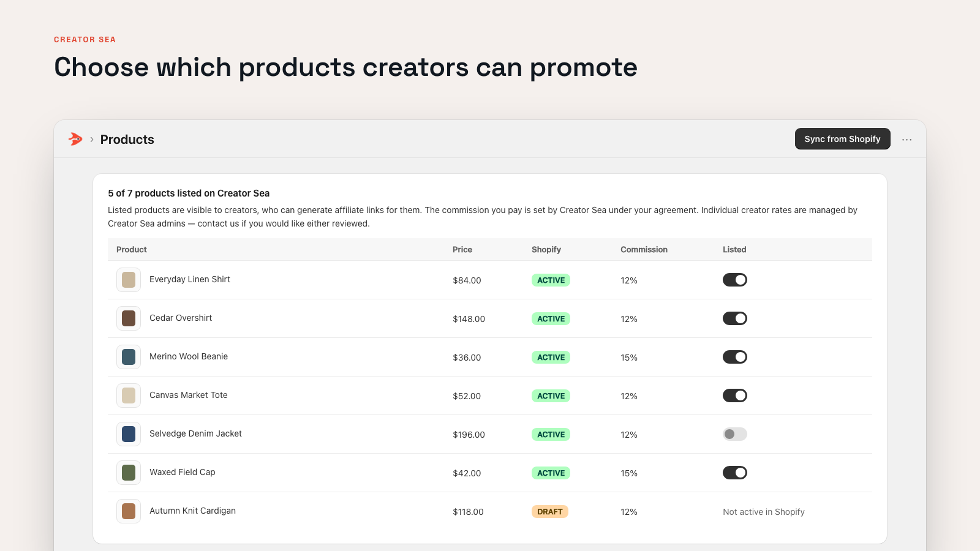The image size is (980, 551).
Task: Click the Cedar Overshirt brown product swatch
Action: click(x=129, y=318)
